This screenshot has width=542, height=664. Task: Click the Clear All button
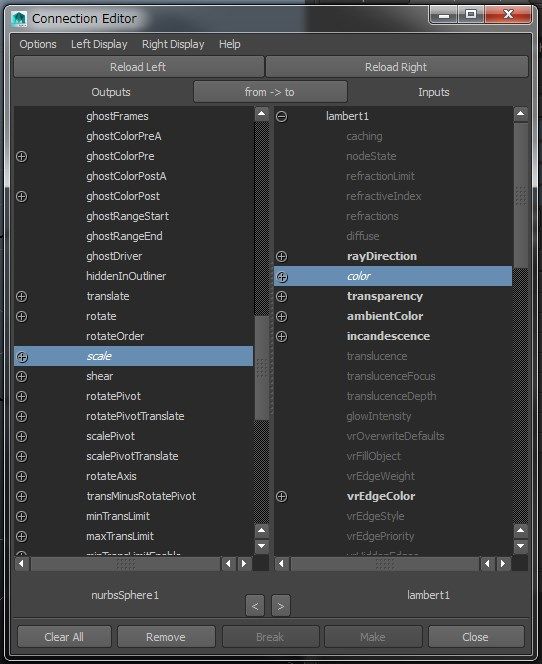point(64,637)
